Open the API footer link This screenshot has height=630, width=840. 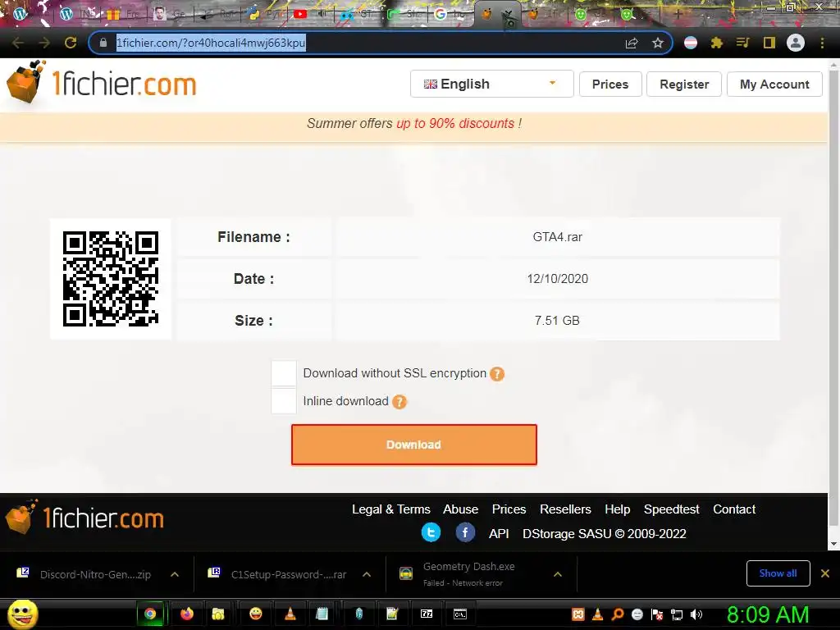(x=499, y=533)
